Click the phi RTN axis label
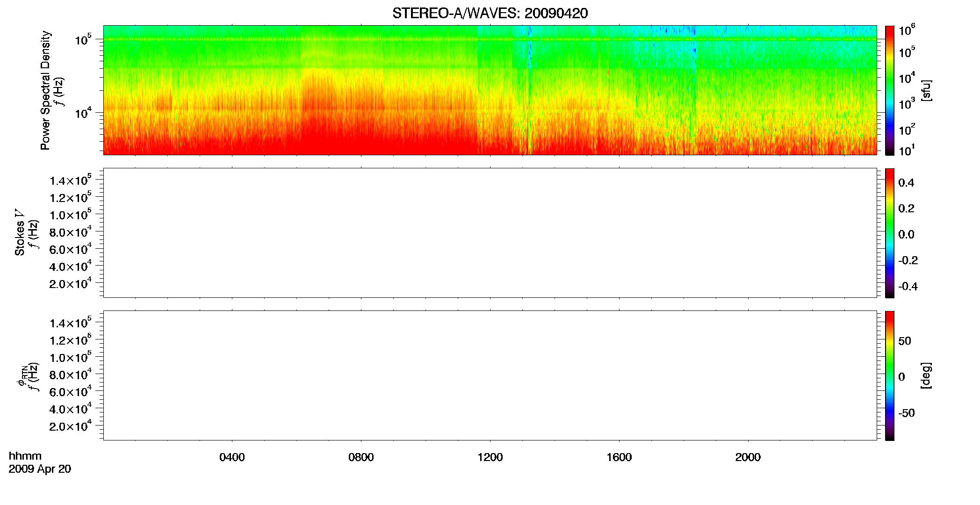This screenshot has width=980, height=505. pyautogui.click(x=22, y=376)
